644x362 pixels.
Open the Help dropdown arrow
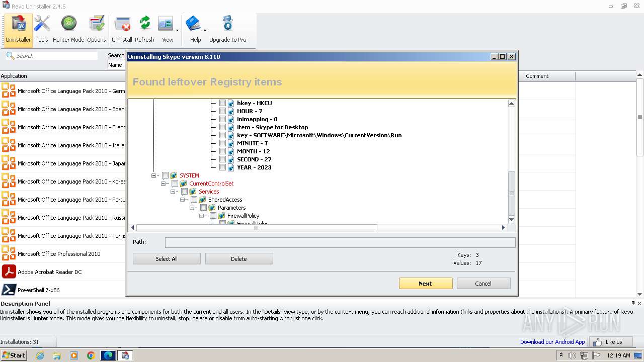(x=205, y=30)
